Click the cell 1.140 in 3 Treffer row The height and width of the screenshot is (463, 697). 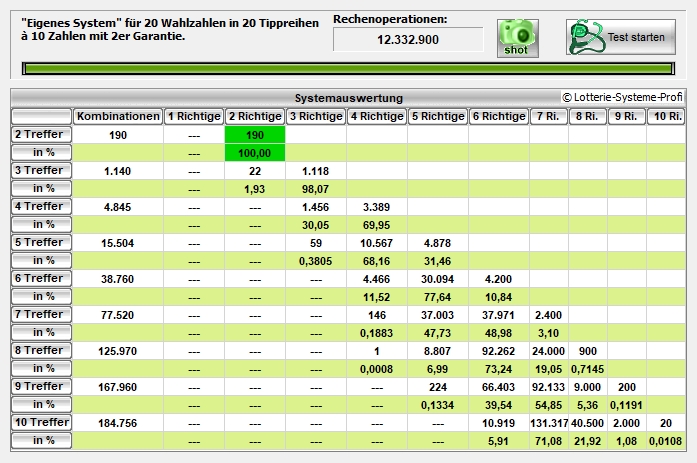coord(117,171)
